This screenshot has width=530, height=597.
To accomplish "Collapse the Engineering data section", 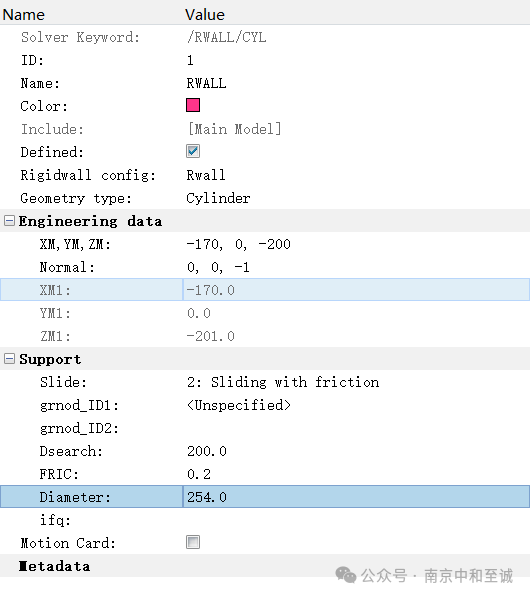I will pos(9,221).
